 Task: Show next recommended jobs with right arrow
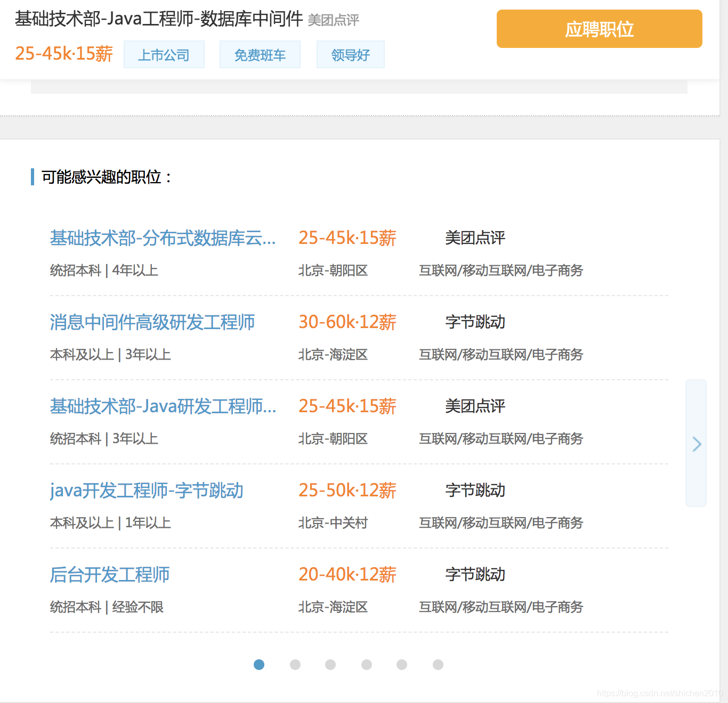[696, 443]
